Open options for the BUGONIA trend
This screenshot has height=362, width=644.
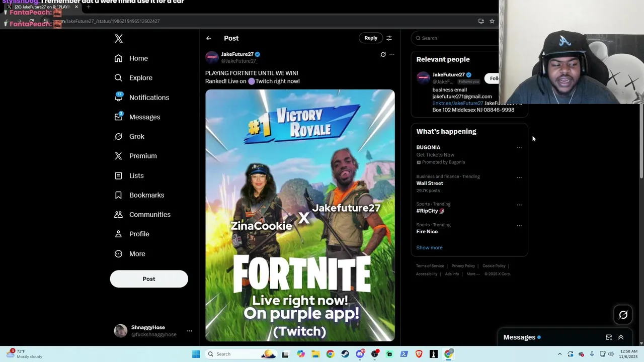coord(519,147)
